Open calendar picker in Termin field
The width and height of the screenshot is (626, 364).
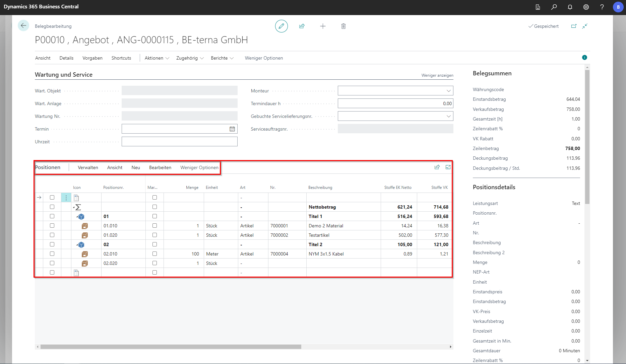232,129
